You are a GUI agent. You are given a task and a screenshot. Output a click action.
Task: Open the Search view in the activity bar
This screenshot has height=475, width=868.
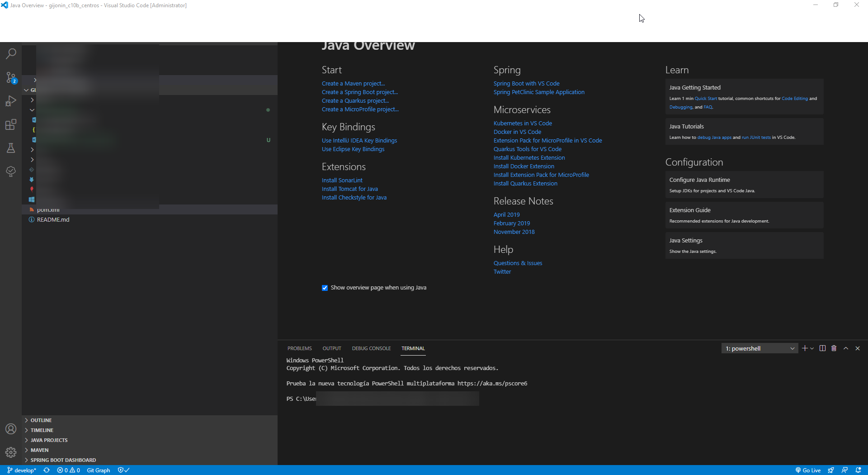tap(11, 54)
